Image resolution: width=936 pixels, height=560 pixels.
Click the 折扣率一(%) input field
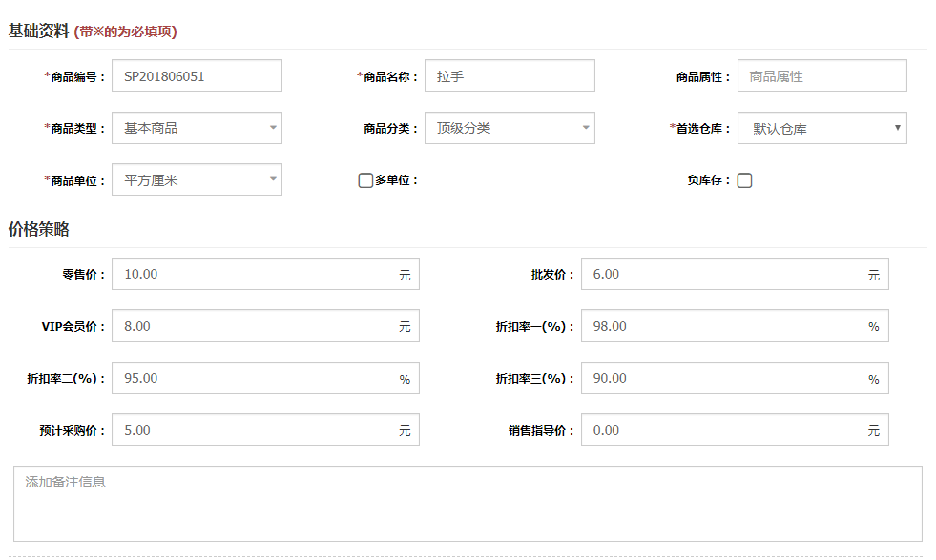tap(722, 326)
